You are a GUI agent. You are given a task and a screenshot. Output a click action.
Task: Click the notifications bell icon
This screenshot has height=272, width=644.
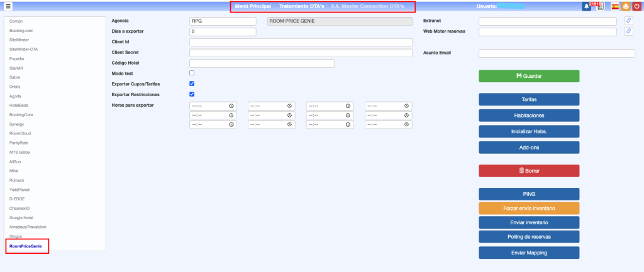tap(586, 6)
